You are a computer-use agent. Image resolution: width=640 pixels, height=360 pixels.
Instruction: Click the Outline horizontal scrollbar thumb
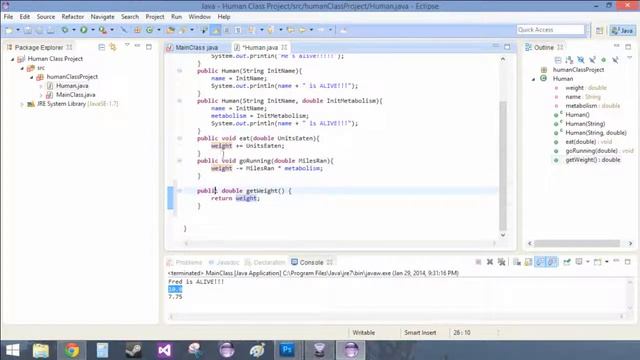click(577, 243)
